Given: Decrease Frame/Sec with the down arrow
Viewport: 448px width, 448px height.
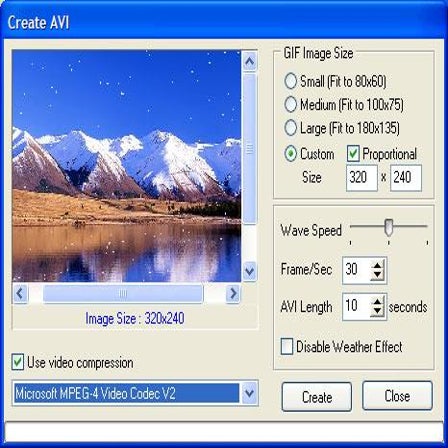Looking at the screenshot, I should [x=377, y=275].
